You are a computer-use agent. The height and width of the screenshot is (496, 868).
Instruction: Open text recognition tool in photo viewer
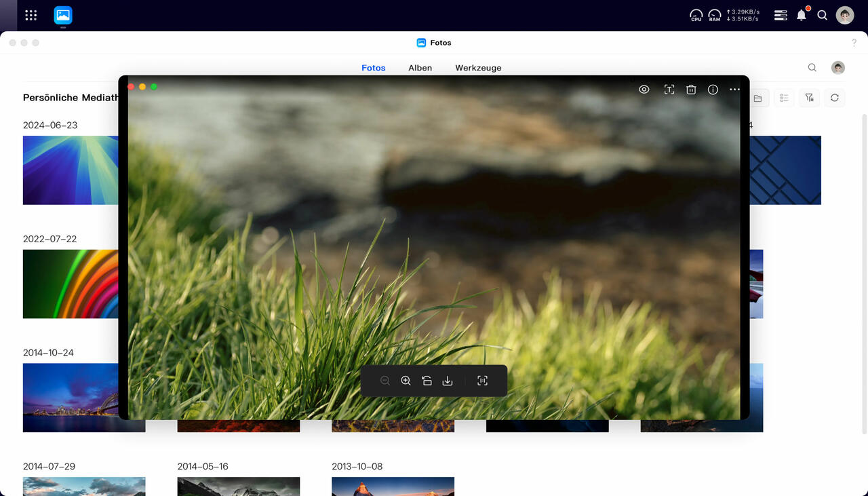click(669, 90)
